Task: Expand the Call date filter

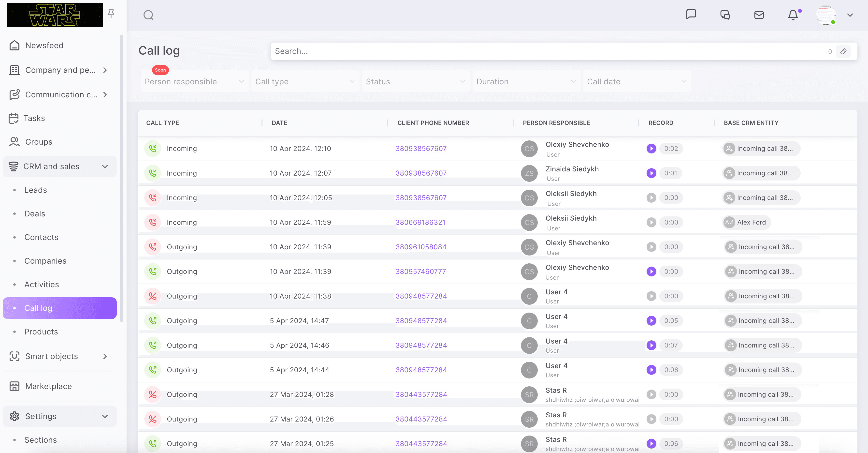Action: pos(636,82)
